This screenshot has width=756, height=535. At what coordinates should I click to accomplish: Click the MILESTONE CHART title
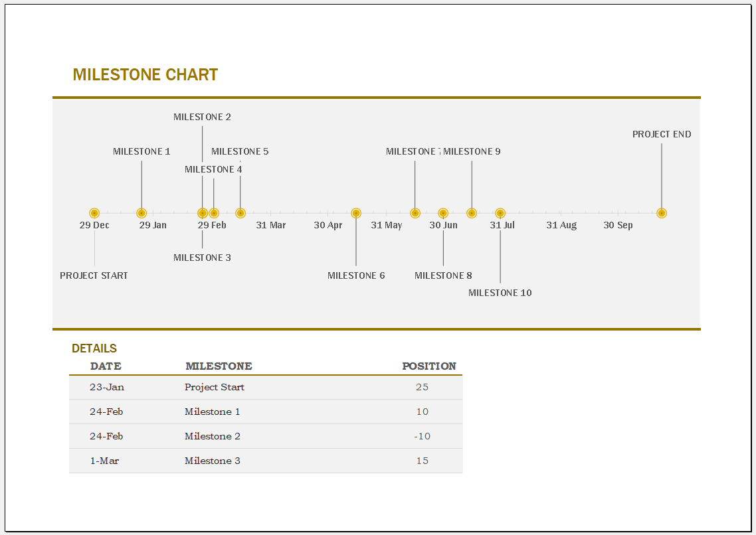[145, 74]
